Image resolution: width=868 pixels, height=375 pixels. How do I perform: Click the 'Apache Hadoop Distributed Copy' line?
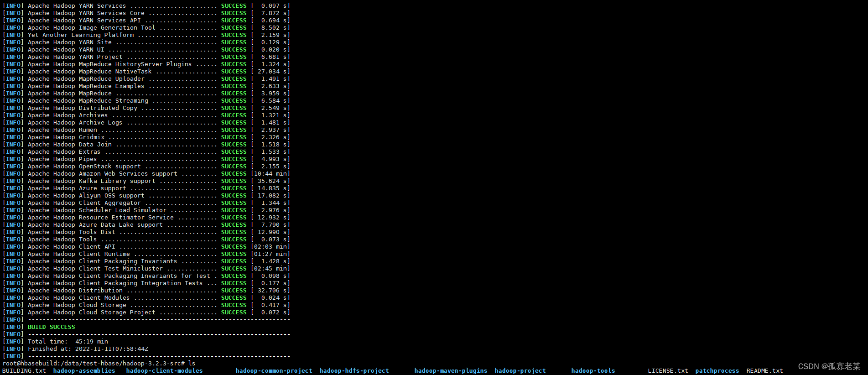(x=146, y=108)
